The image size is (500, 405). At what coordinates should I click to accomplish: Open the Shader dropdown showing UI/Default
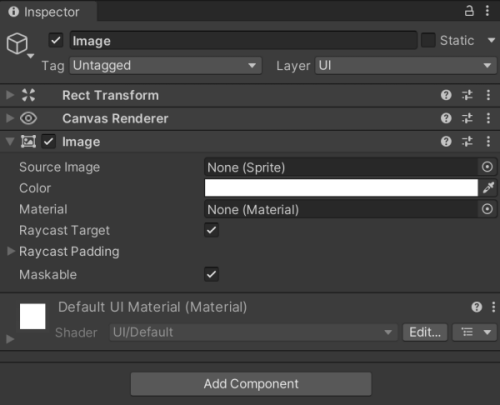254,332
